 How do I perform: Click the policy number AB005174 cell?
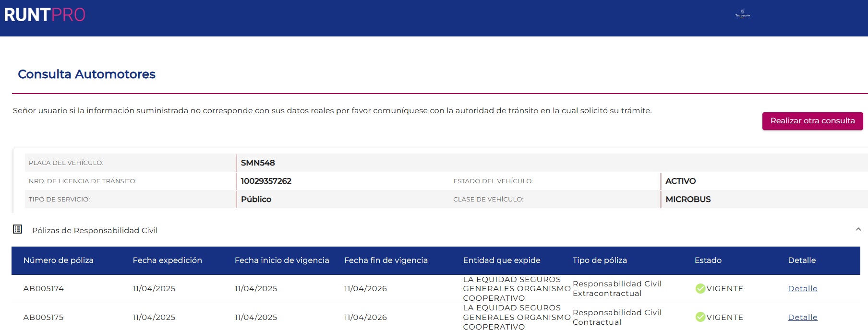coord(44,288)
